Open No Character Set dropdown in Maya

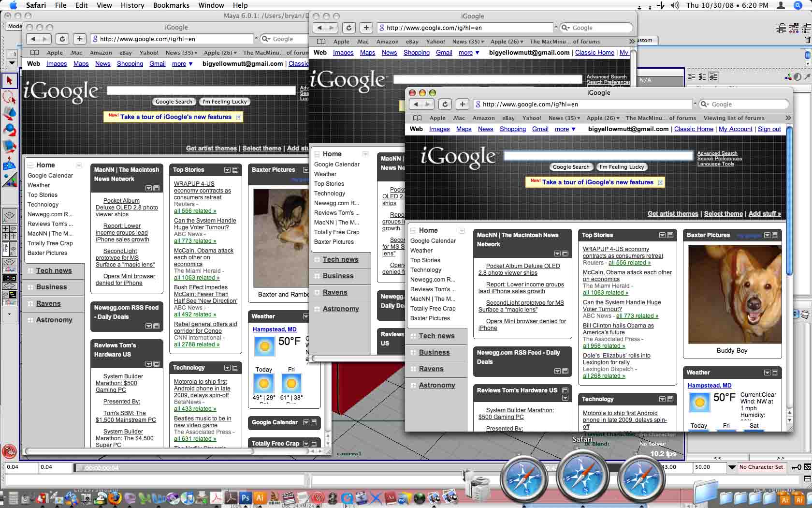click(x=732, y=467)
